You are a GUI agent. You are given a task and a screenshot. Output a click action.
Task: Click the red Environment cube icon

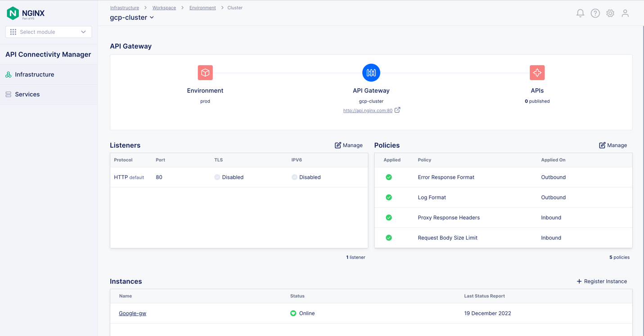205,73
